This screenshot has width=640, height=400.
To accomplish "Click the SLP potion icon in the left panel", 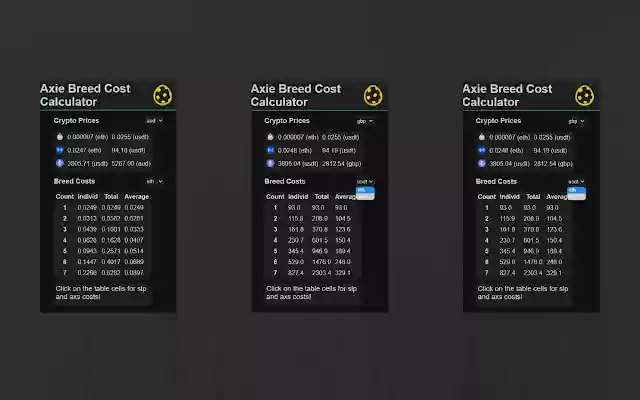I will (60, 137).
